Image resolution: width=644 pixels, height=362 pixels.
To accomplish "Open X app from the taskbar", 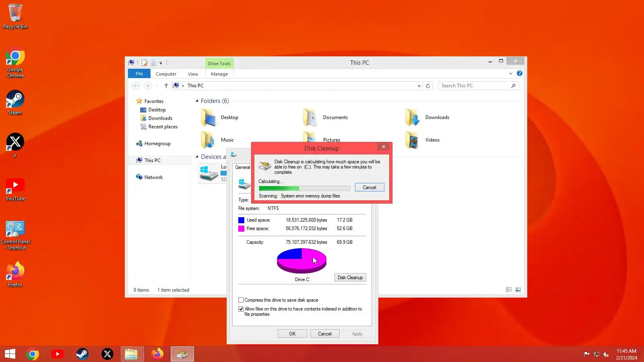I will 107,354.
